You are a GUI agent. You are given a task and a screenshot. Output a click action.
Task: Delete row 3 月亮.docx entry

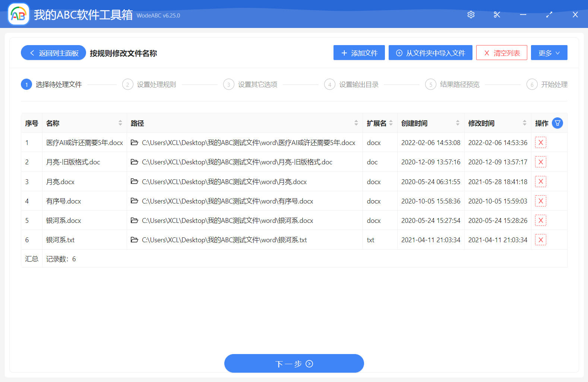540,181
